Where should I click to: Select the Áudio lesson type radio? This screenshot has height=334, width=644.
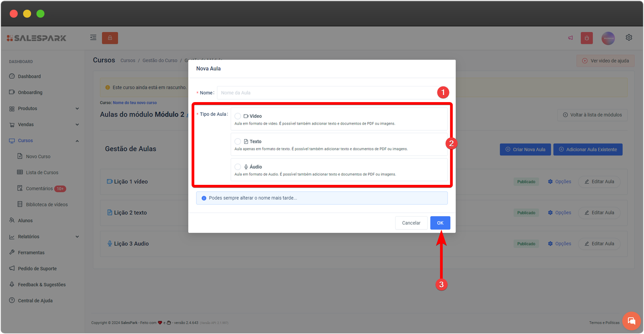pos(238,167)
